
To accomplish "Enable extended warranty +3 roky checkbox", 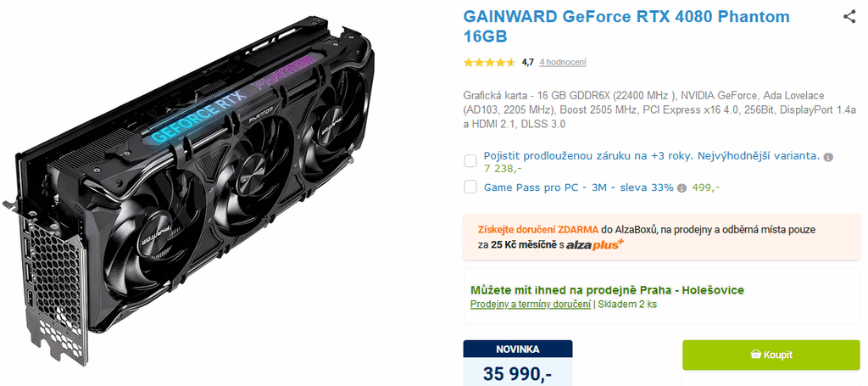I will (470, 161).
